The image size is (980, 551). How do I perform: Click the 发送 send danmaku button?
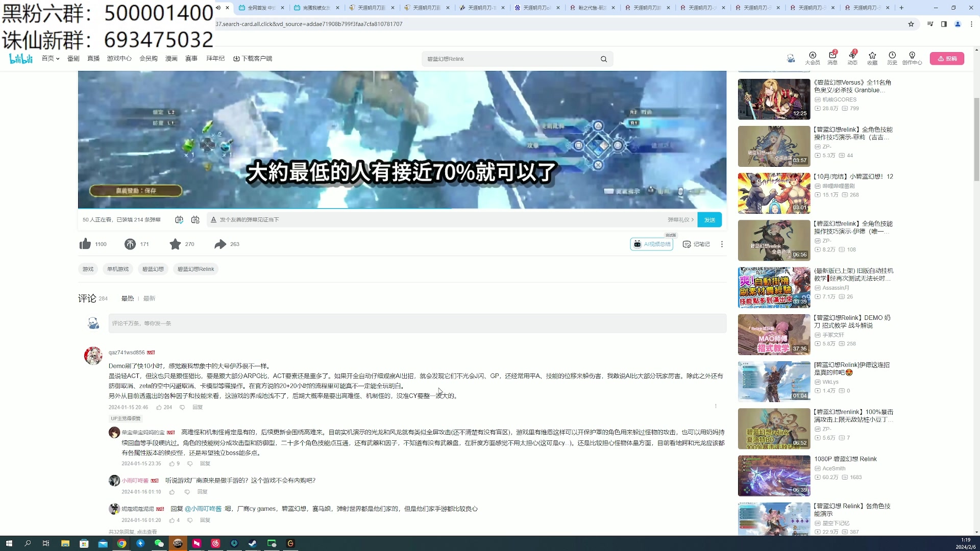pos(709,219)
